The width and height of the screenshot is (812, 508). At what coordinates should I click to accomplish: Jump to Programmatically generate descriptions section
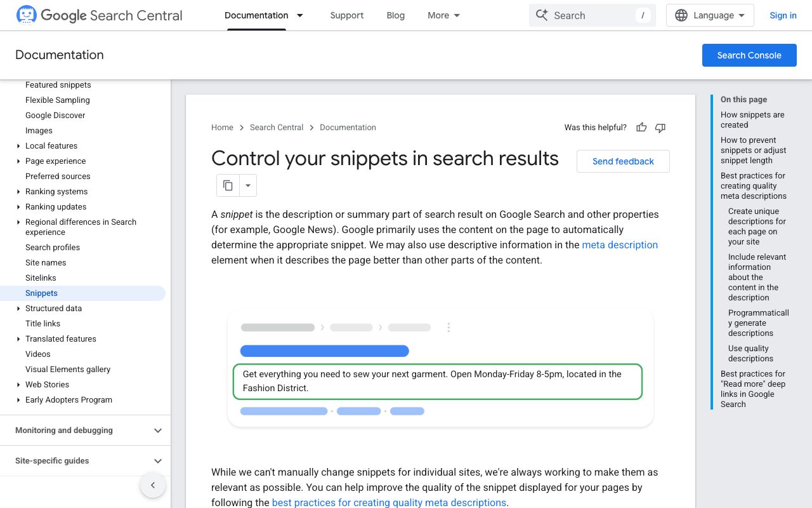(x=759, y=323)
